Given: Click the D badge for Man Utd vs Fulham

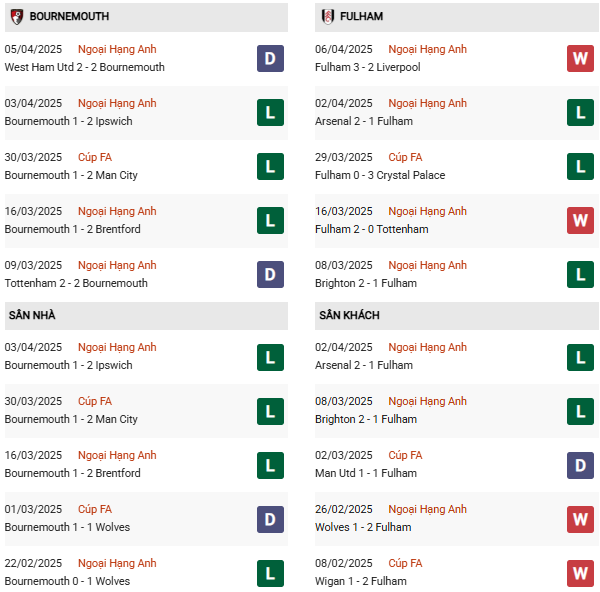Looking at the screenshot, I should pos(580,464).
